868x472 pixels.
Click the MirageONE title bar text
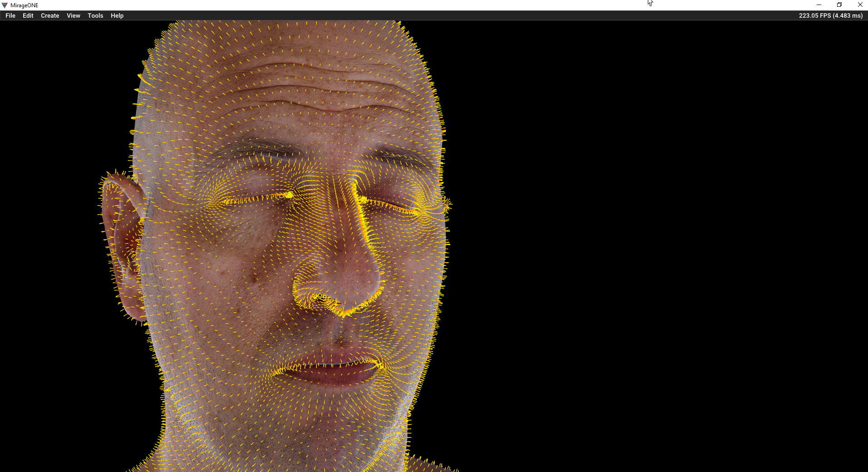click(25, 5)
